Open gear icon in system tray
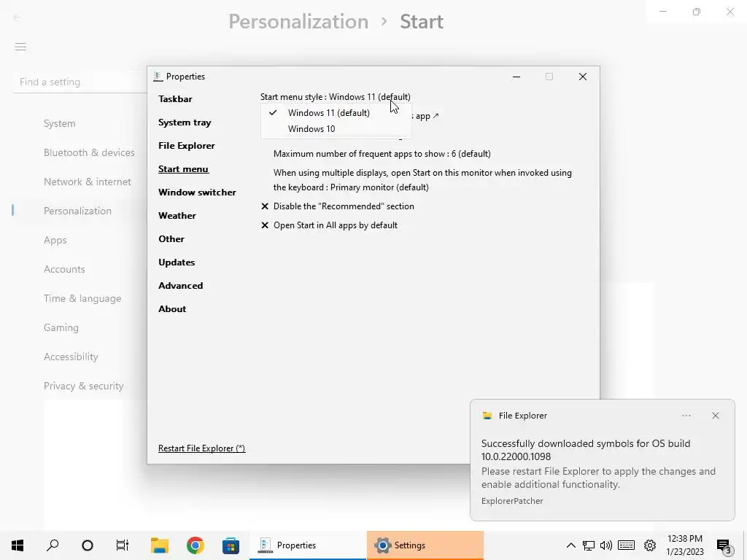 650,545
